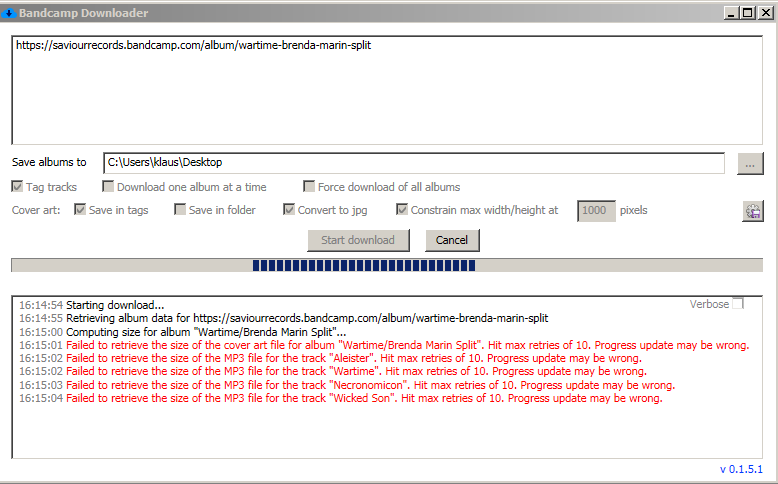This screenshot has height=484, width=778.
Task: Open the settings gear icon button
Action: [753, 211]
